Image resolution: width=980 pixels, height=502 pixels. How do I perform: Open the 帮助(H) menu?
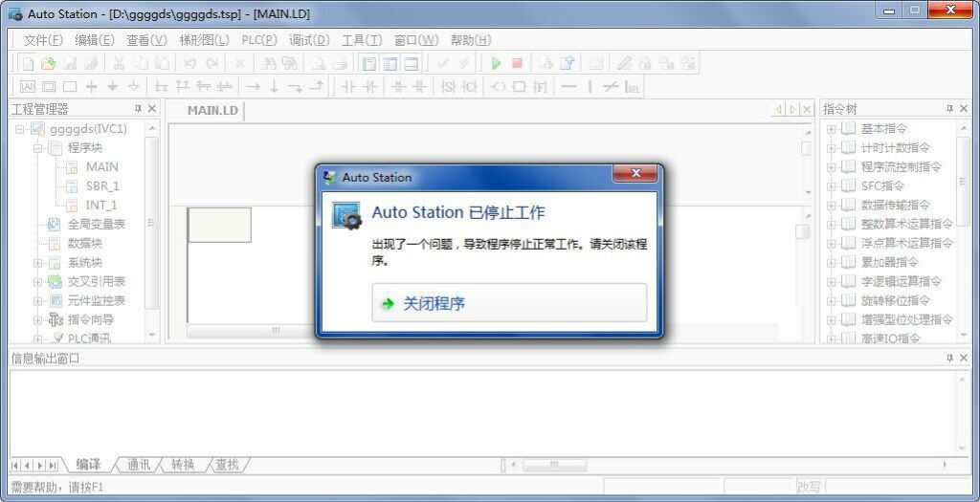(471, 40)
